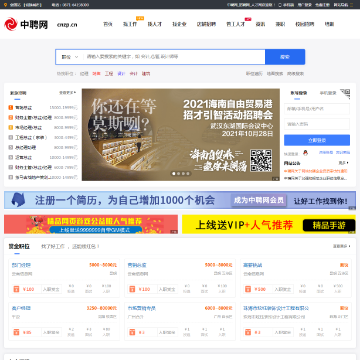Select the 会计 hot keyword link
Viewport: 360px width, 360px height.
(133, 74)
